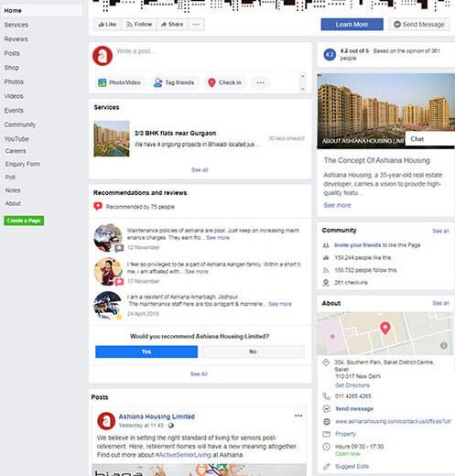This screenshot has height=476, width=455.
Task: Click Send message in the About card
Action: click(354, 409)
